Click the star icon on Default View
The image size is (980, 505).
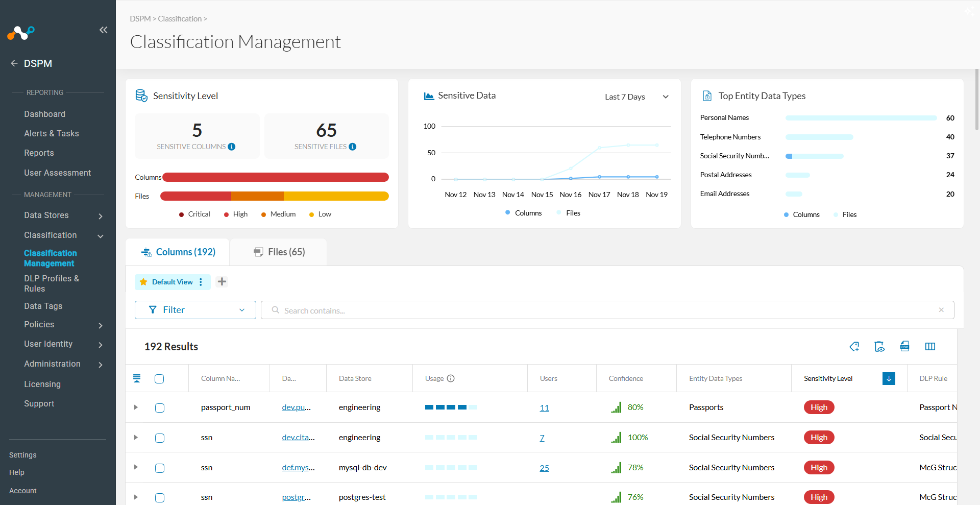point(143,282)
